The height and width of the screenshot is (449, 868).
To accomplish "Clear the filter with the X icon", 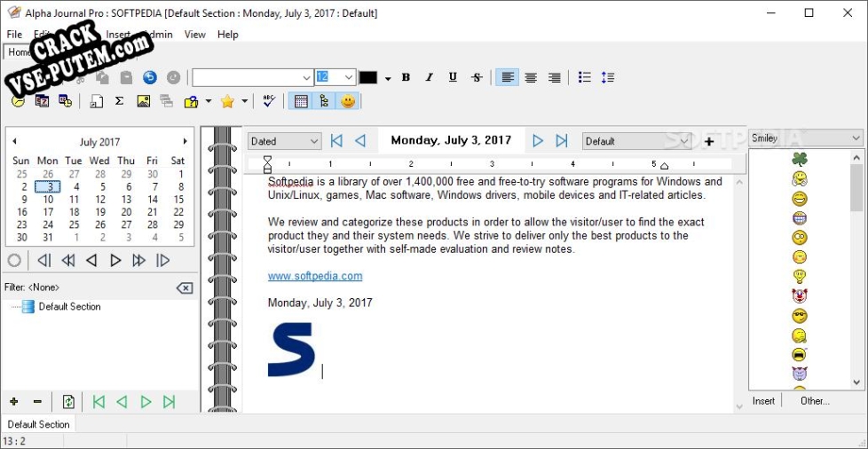I will [185, 288].
